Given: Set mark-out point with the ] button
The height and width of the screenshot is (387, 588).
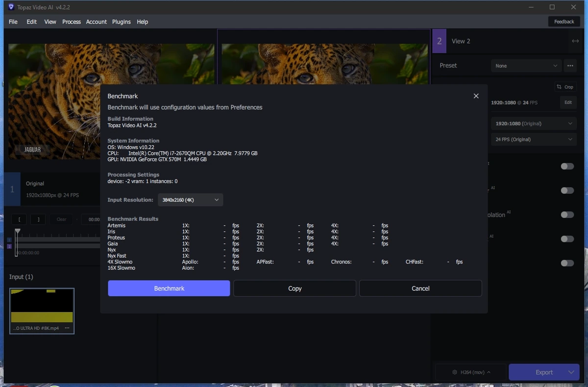Looking at the screenshot, I should coord(38,219).
